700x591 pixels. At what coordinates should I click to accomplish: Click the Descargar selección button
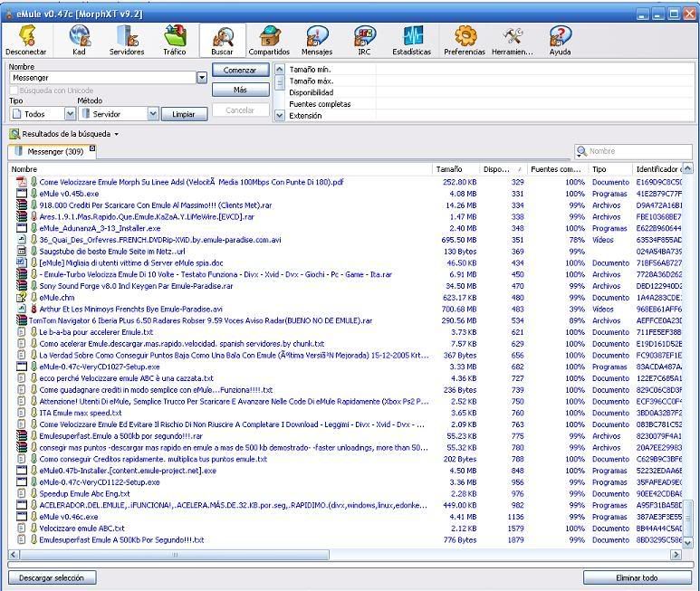52,577
